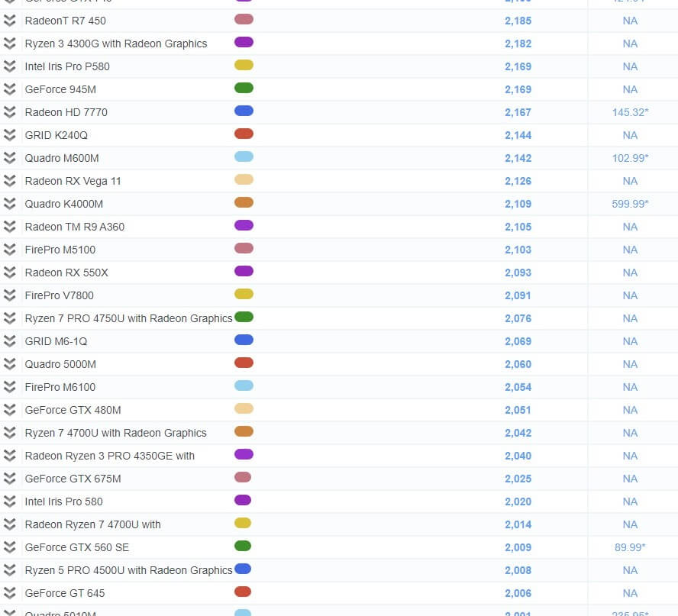Open the GeForce GTX 560 SE link

click(76, 548)
